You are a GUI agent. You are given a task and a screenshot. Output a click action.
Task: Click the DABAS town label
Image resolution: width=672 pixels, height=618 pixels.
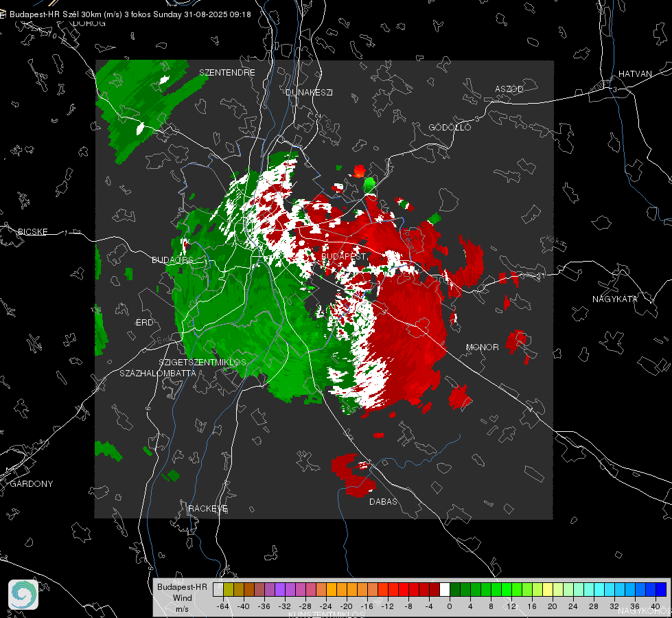click(383, 501)
